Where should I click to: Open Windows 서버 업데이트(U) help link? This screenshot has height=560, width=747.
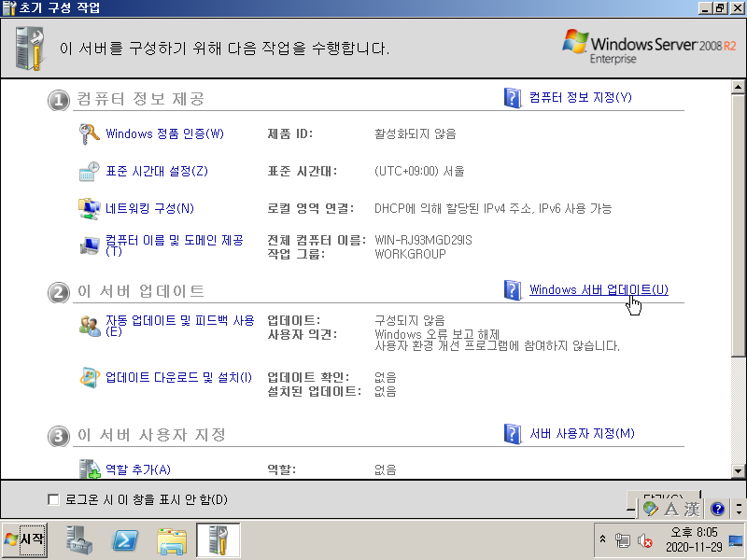tap(599, 289)
